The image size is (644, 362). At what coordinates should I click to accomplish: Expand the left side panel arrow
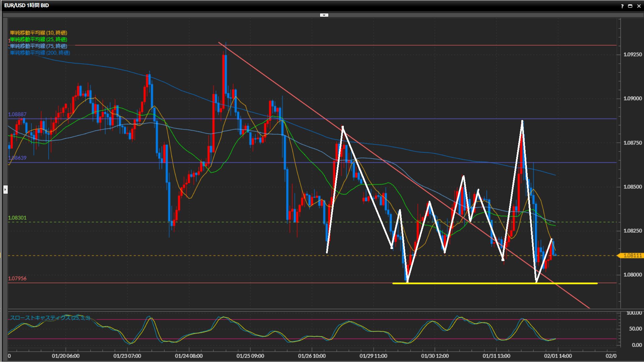click(5, 190)
